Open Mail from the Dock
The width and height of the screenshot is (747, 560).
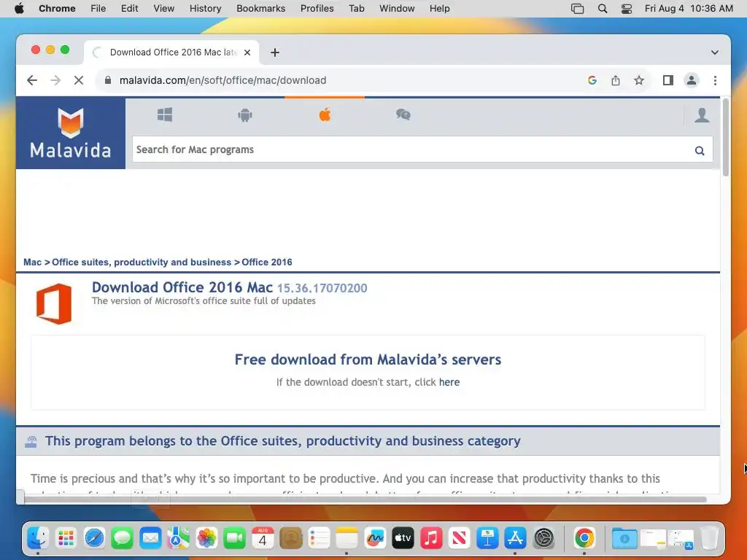click(x=150, y=539)
